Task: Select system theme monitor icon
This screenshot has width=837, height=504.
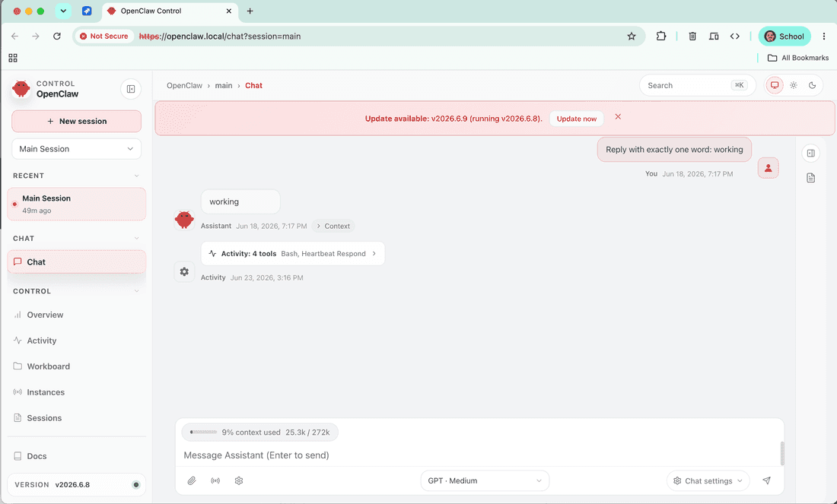Action: (x=775, y=85)
